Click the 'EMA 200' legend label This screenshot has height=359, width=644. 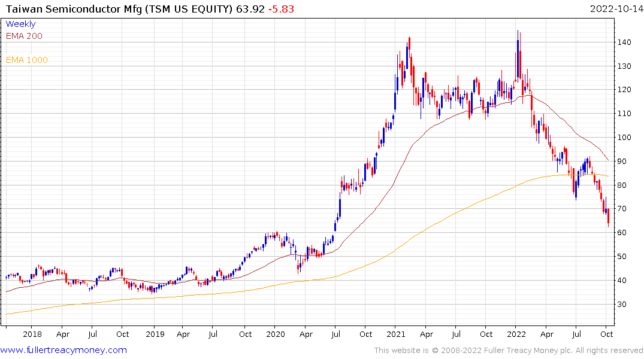tap(24, 36)
